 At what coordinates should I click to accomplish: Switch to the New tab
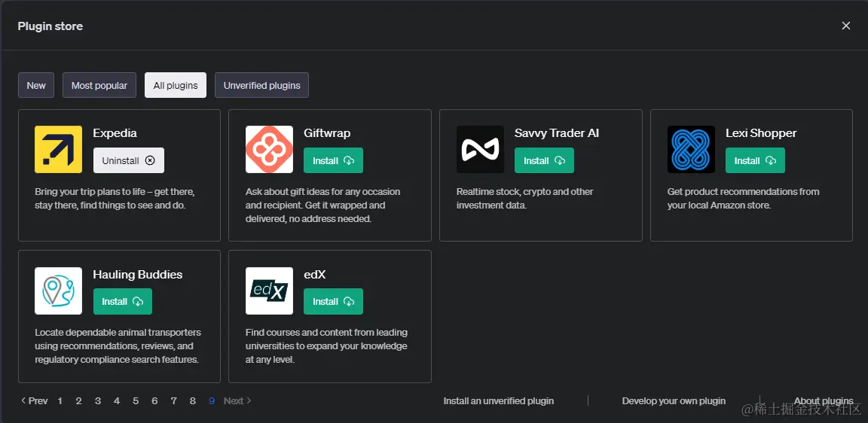click(x=36, y=85)
